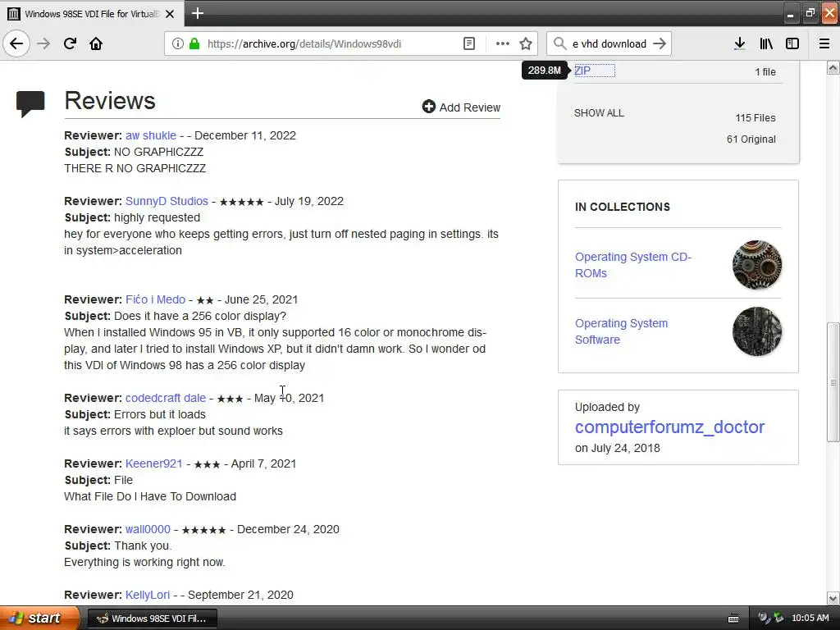Go back to the previous page
Image resolution: width=840 pixels, height=630 pixels.
click(x=16, y=43)
